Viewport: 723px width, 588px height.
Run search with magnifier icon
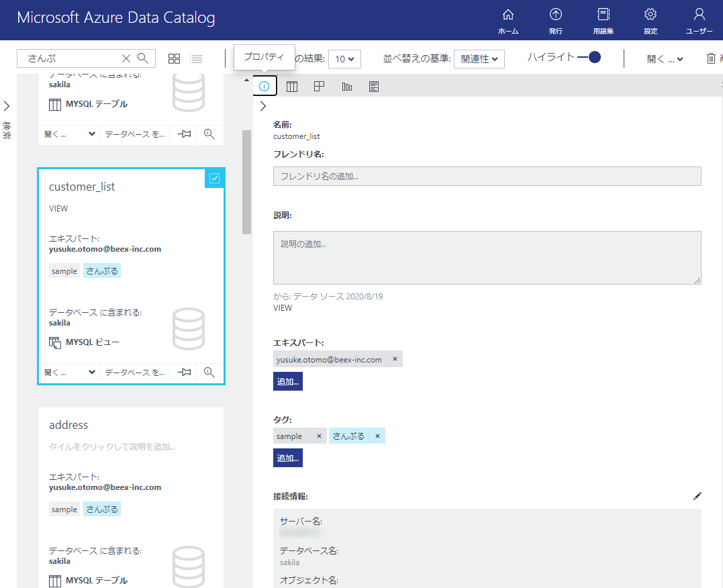[143, 58]
